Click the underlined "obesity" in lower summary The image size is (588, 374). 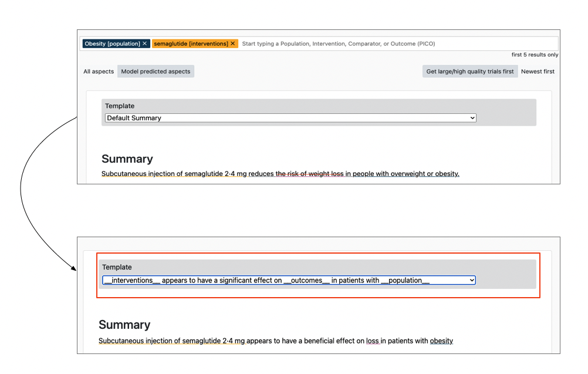pyautogui.click(x=441, y=341)
